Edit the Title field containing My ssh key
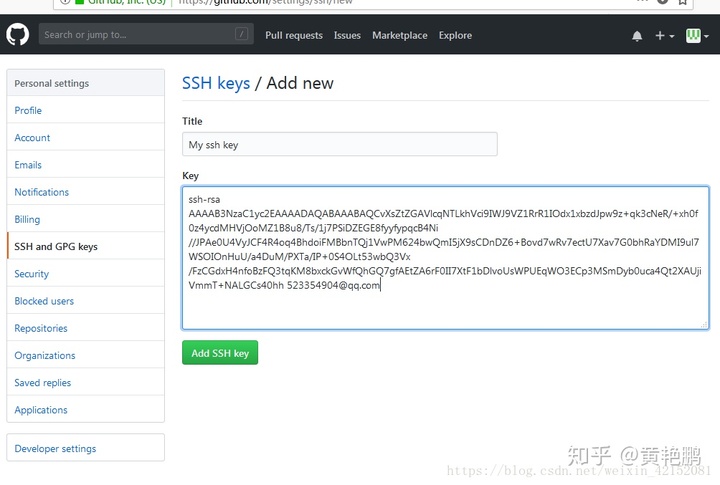 (340, 144)
